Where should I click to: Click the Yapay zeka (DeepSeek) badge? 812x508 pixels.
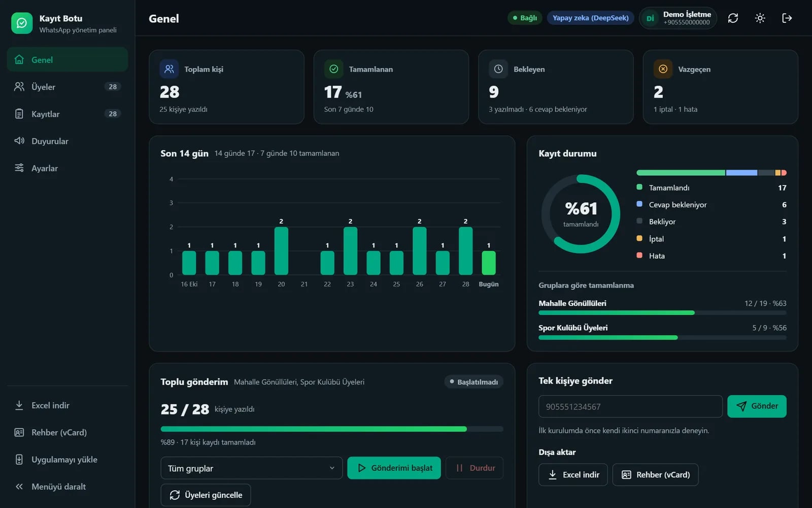point(590,18)
